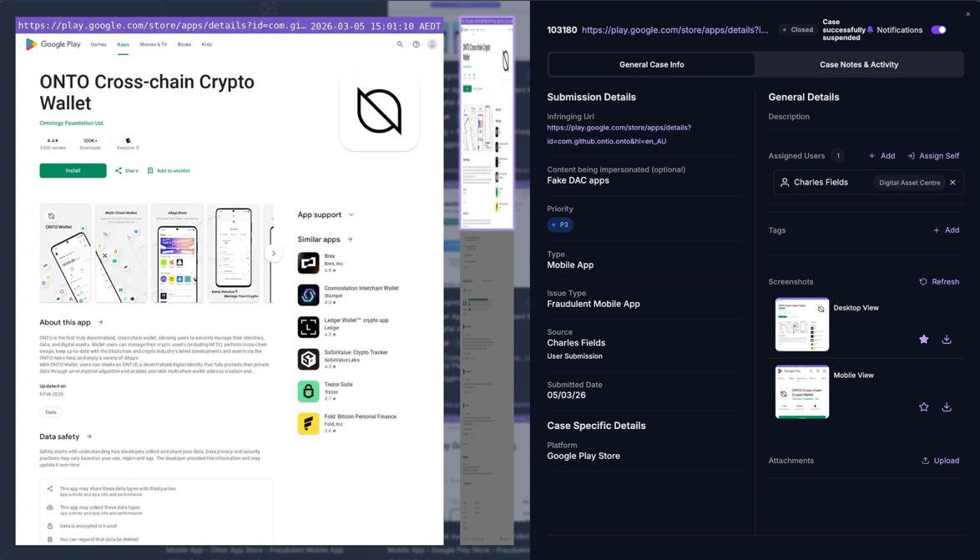
Task: Open the infringing Google Play URL
Action: click(x=619, y=134)
